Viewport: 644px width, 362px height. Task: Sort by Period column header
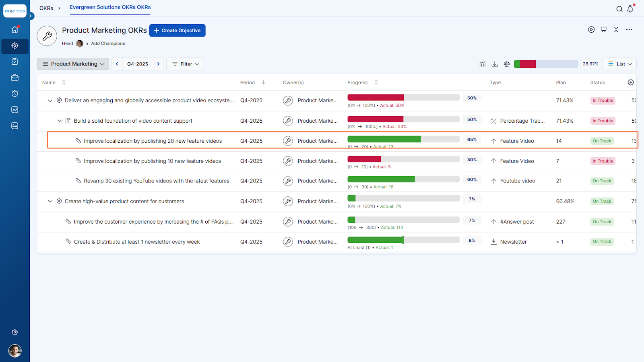[252, 82]
